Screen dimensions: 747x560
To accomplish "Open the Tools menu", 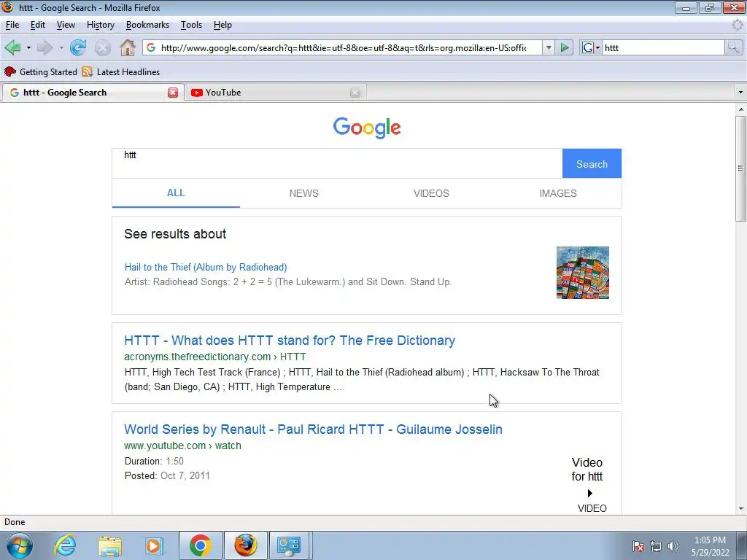I will tap(192, 25).
